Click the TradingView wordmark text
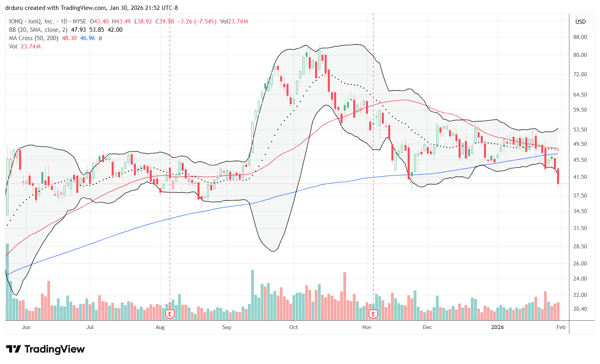Image resolution: width=600 pixels, height=364 pixels. (54, 349)
